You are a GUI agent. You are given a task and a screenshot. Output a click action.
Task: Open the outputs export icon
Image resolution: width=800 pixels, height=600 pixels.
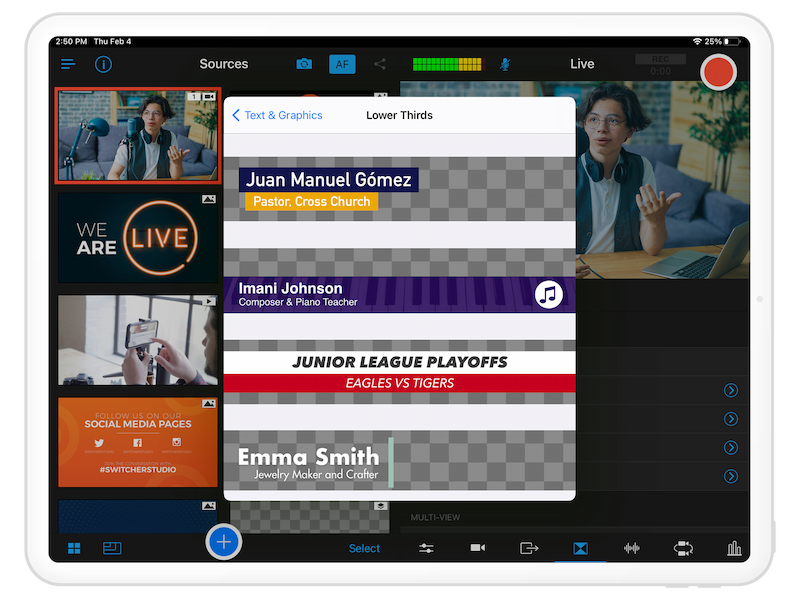click(529, 548)
